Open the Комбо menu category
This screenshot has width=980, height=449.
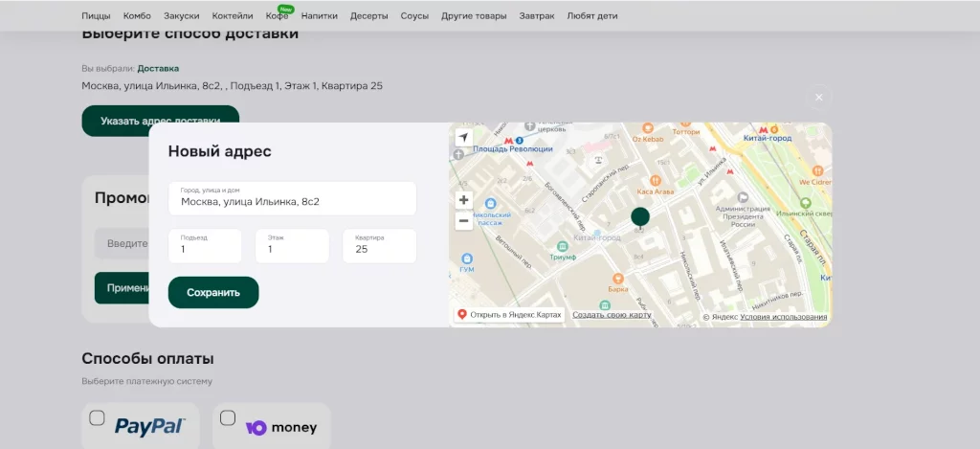coord(137,16)
